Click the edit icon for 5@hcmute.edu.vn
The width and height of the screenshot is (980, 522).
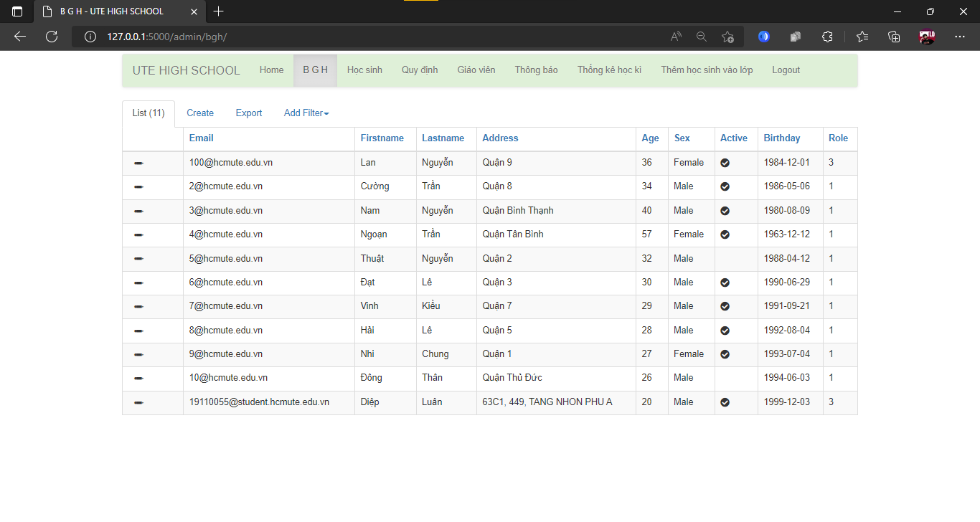coord(138,259)
